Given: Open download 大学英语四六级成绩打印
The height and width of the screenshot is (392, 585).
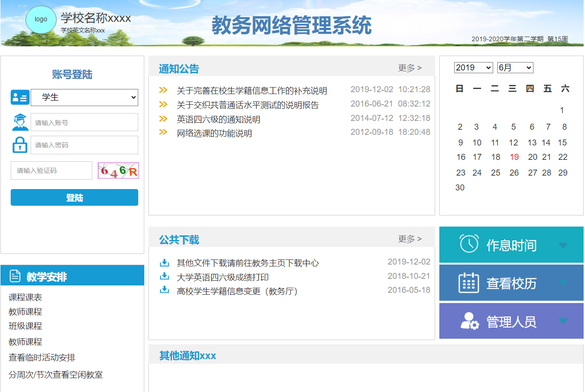Looking at the screenshot, I should click(223, 278).
